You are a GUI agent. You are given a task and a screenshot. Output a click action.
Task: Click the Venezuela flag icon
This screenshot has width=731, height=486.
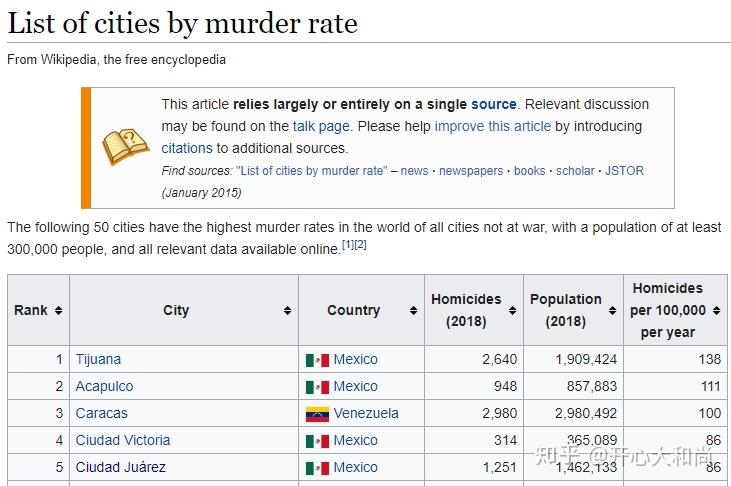point(317,414)
